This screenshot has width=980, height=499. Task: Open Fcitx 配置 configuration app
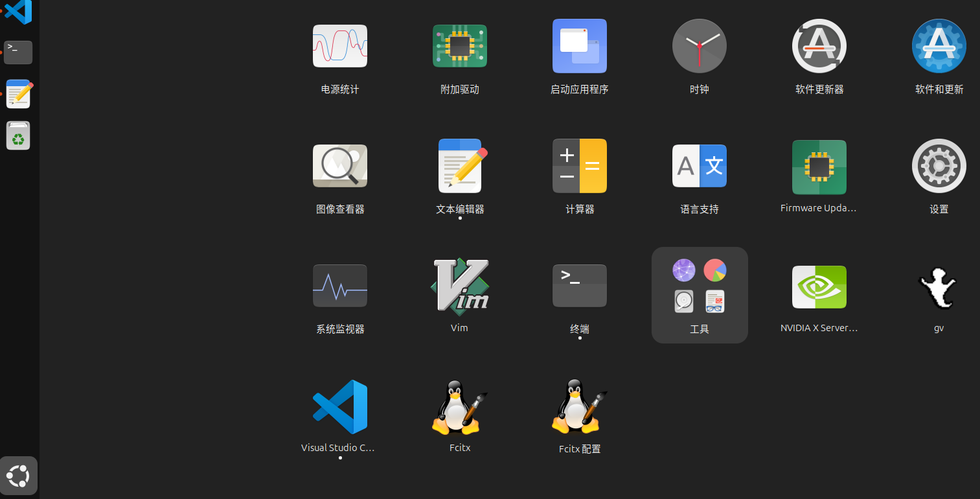578,407
